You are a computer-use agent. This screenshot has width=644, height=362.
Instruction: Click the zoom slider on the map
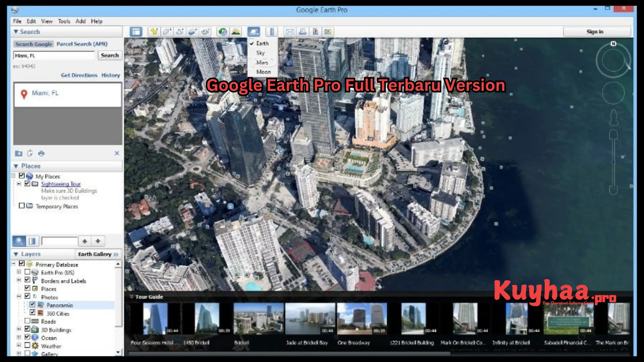coord(613,163)
